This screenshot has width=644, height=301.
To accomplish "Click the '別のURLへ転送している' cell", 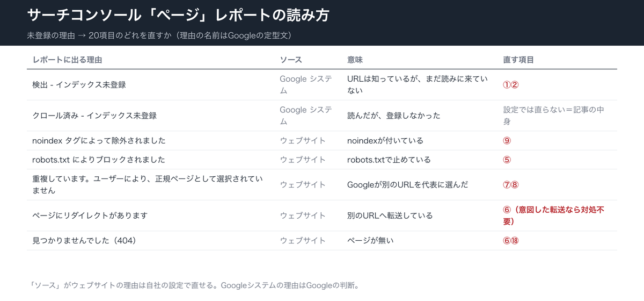I will [x=390, y=216].
